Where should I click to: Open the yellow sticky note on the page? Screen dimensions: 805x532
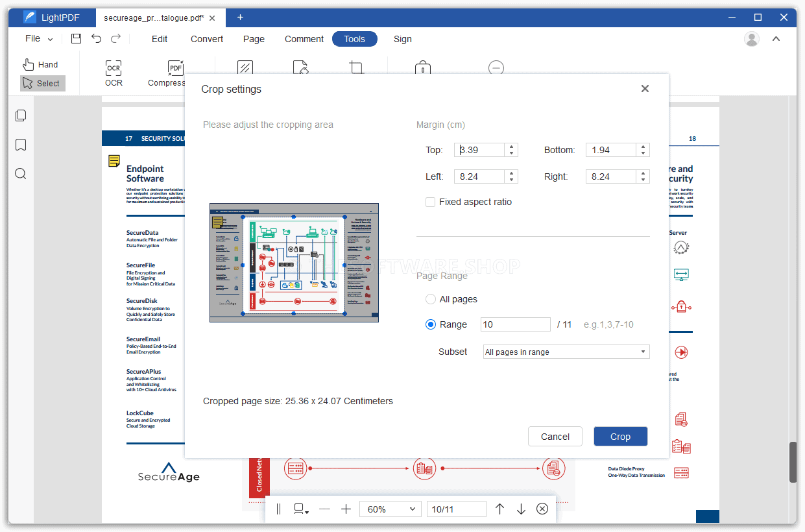point(114,161)
